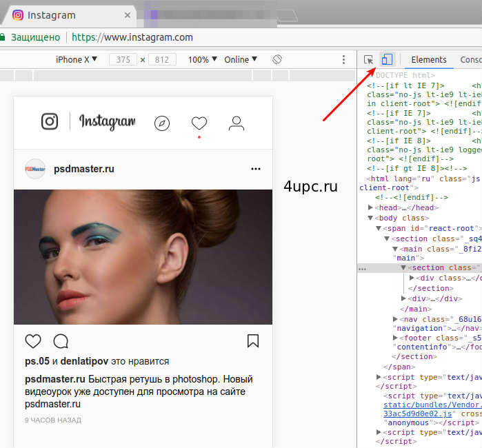Click the secure lock icon in address bar
The image size is (482, 448).
coord(3,37)
